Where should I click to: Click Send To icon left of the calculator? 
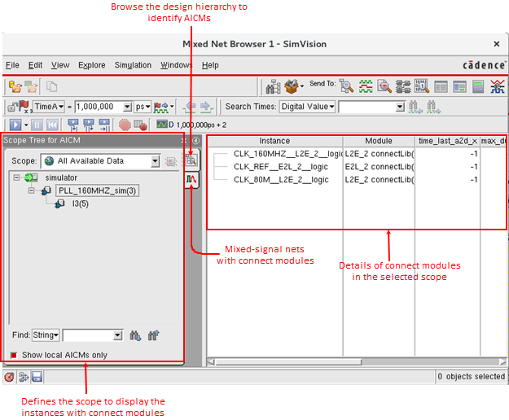click(x=459, y=86)
